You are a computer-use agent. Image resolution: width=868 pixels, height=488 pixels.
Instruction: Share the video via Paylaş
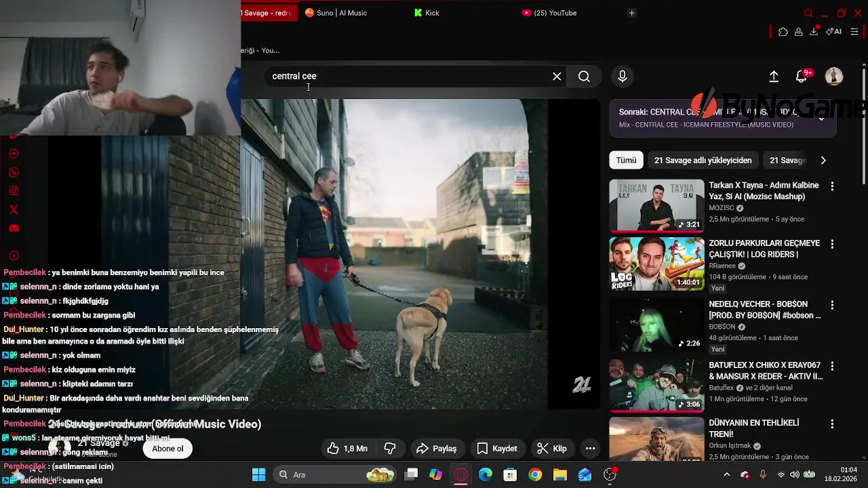coord(436,448)
